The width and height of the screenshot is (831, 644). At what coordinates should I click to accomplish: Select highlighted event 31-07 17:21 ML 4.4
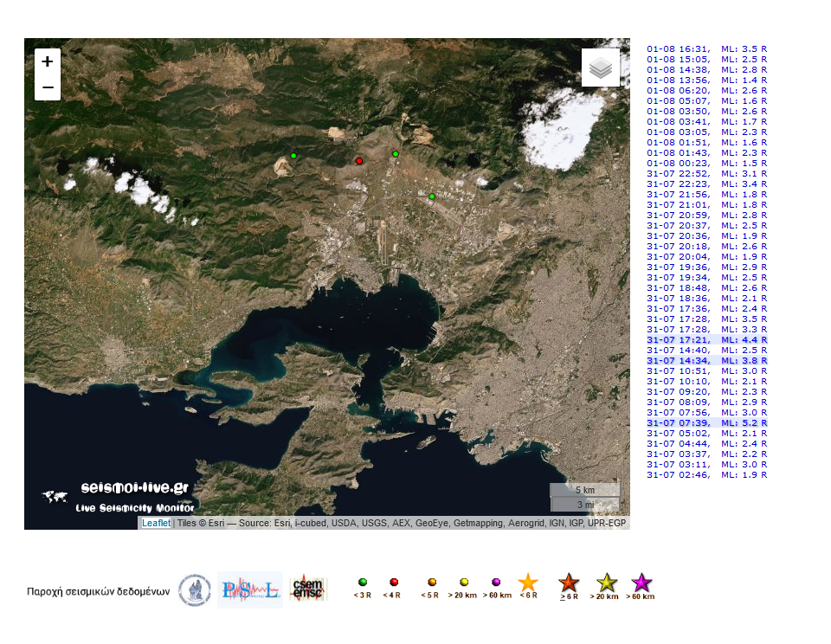(x=707, y=340)
